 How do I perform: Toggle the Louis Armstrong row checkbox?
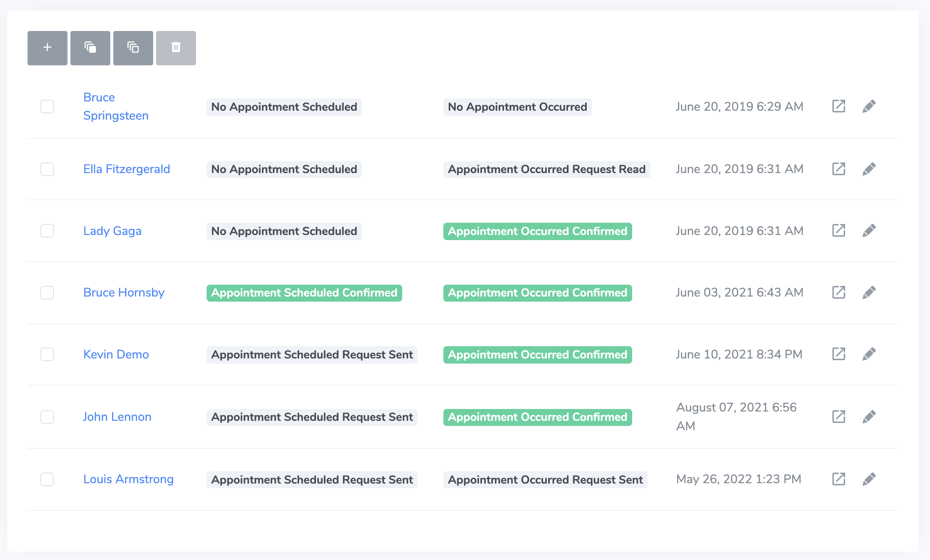[47, 479]
